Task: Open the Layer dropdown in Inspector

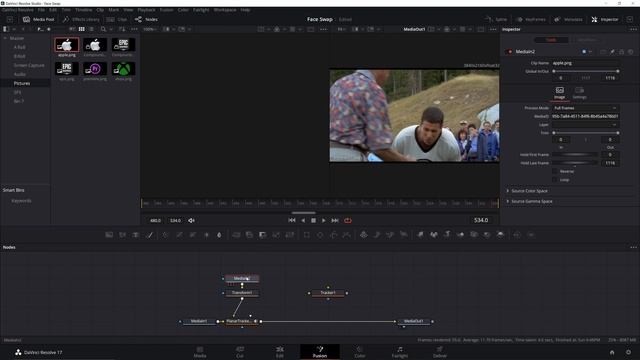Action: pyautogui.click(x=585, y=124)
